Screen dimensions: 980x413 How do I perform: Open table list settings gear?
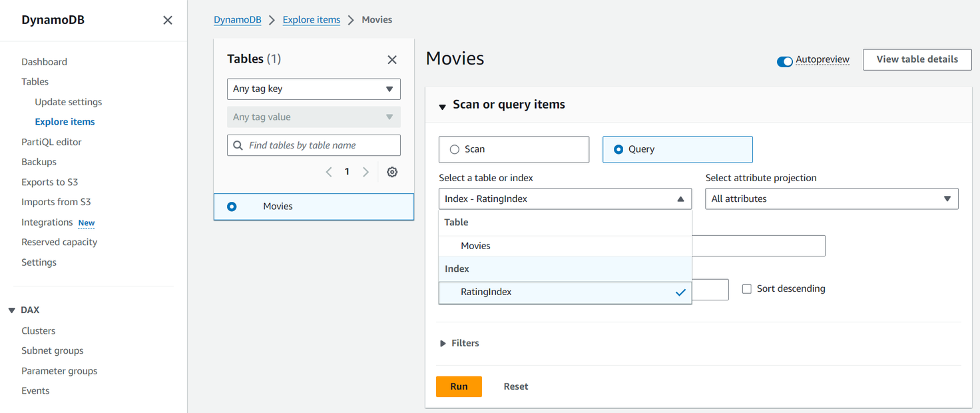pos(392,172)
